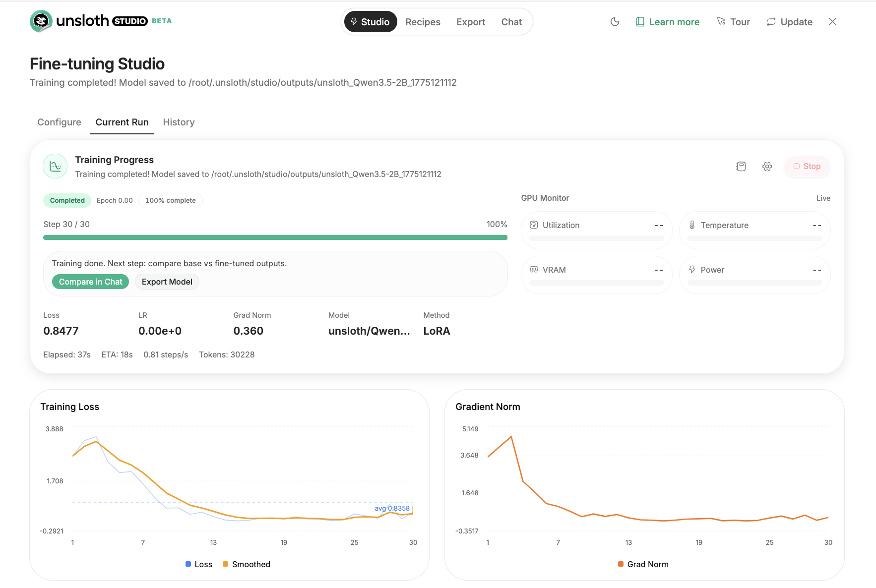Click the Training Progress chart icon
Image resolution: width=876 pixels, height=588 pixels.
pos(55,166)
